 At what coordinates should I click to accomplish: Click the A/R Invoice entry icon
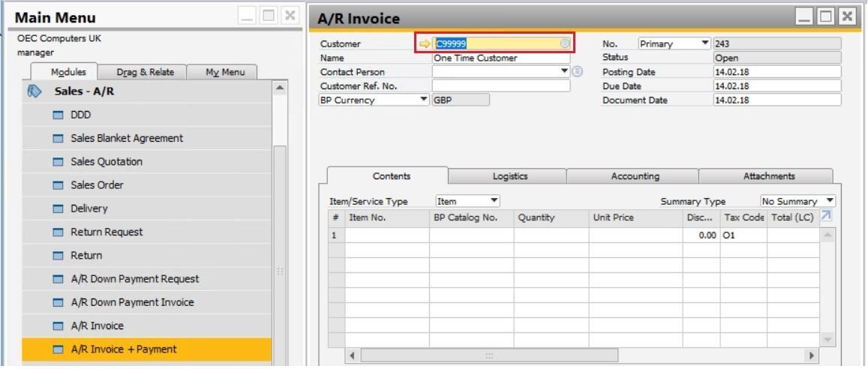coord(58,325)
